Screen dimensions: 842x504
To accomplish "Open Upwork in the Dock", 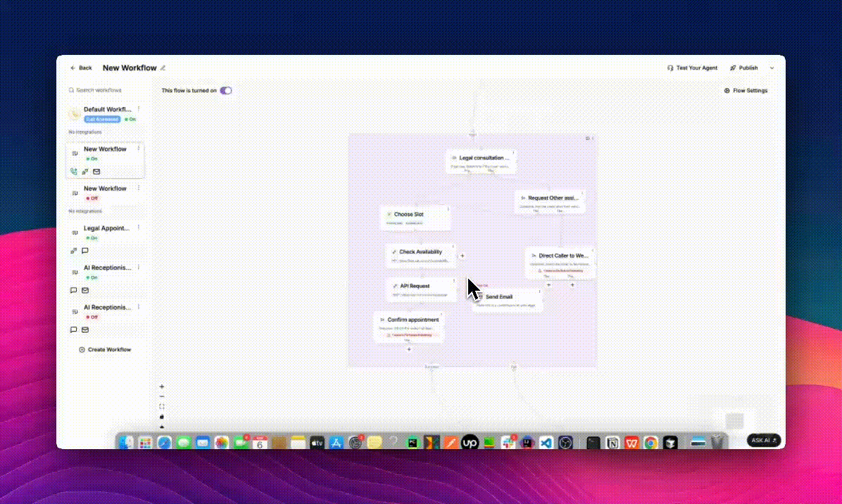I will tap(470, 443).
